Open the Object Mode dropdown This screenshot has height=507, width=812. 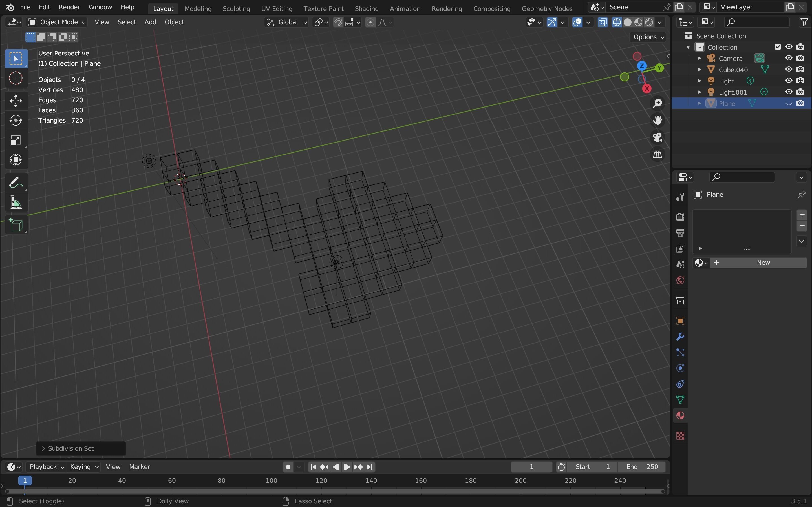pos(57,23)
